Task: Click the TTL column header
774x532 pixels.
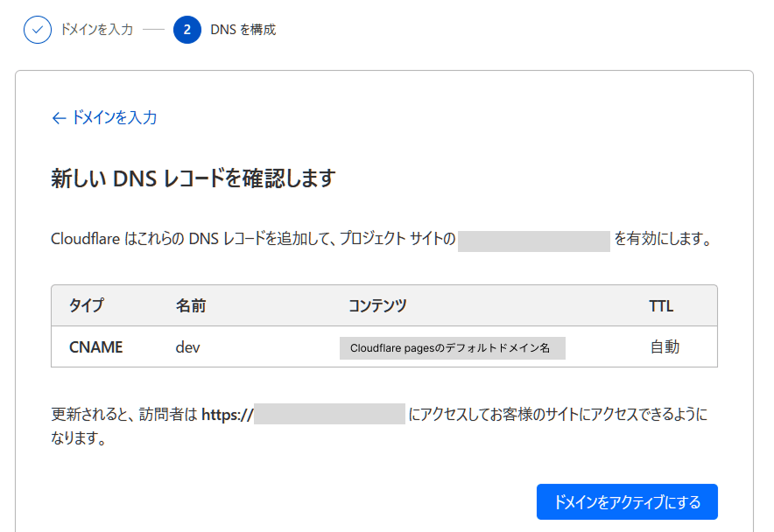Action: 661,305
